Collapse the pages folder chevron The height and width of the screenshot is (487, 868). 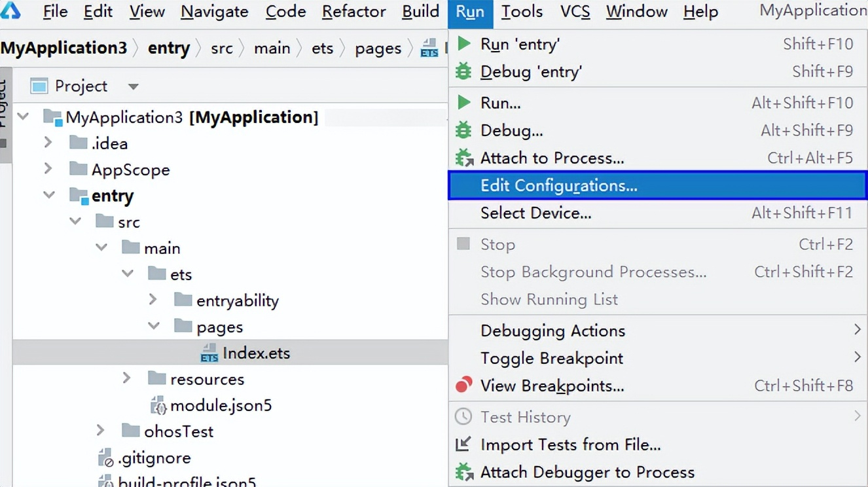point(154,326)
